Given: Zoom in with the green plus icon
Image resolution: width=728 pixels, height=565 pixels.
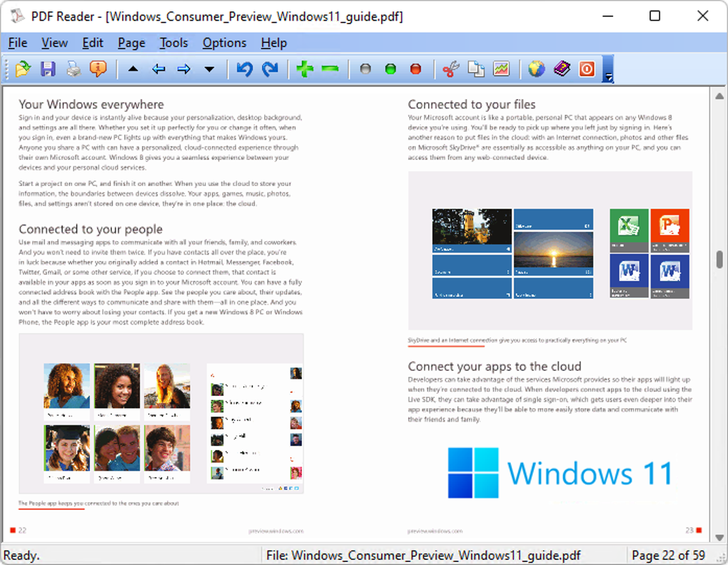Looking at the screenshot, I should tap(305, 68).
